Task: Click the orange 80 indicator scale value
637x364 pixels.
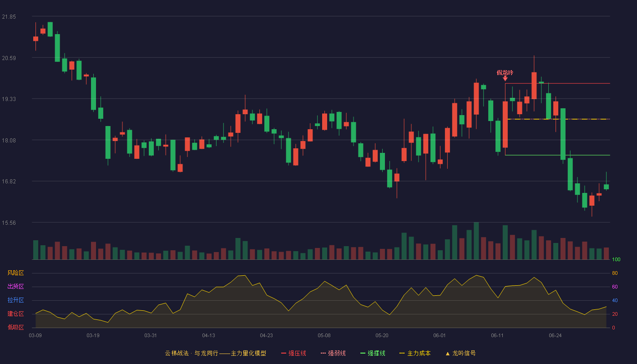Action: (615, 273)
